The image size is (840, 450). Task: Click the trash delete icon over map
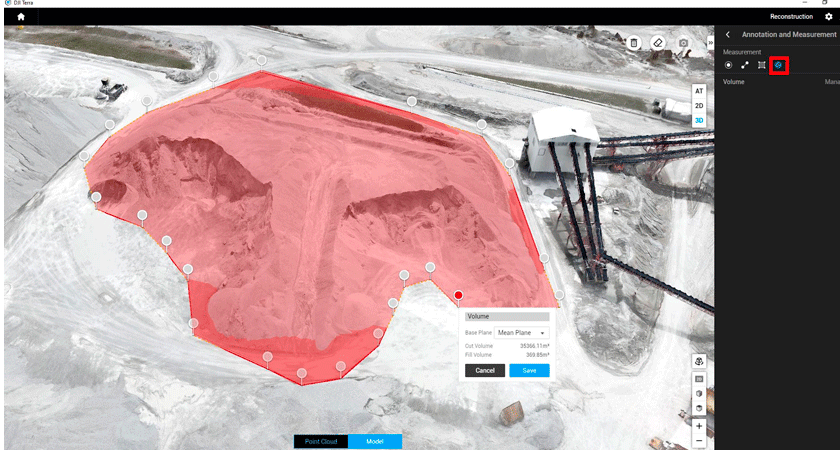coord(634,43)
